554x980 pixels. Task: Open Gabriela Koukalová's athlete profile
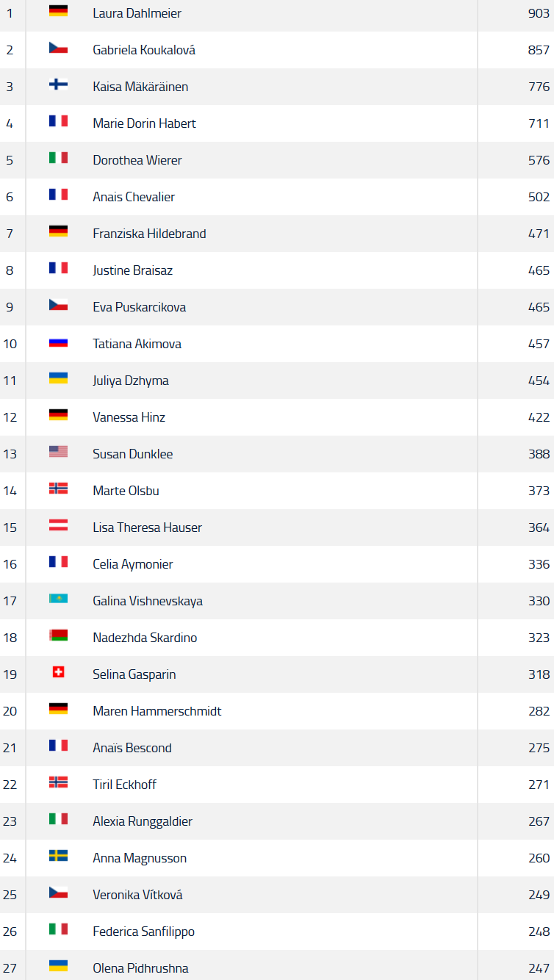[x=144, y=50]
